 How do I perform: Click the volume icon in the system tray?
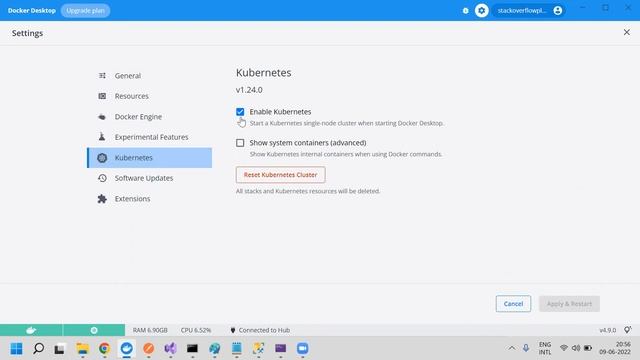[x=576, y=348]
